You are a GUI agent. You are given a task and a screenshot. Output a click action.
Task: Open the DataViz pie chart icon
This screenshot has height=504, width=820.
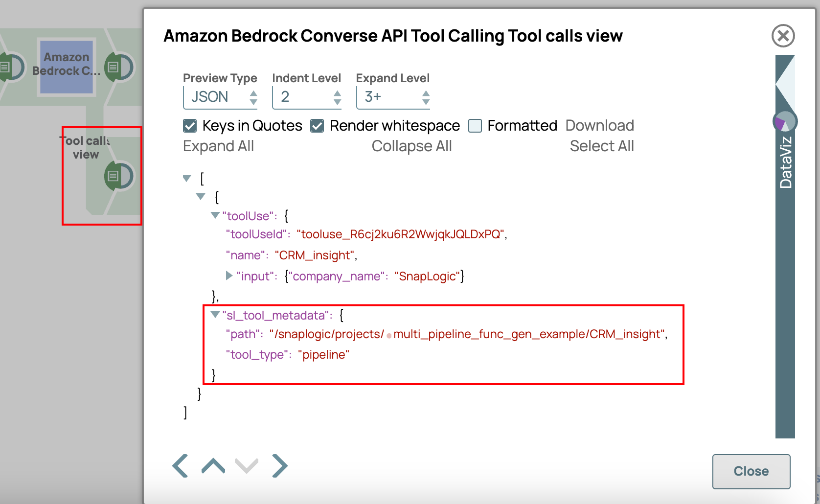[x=785, y=122]
